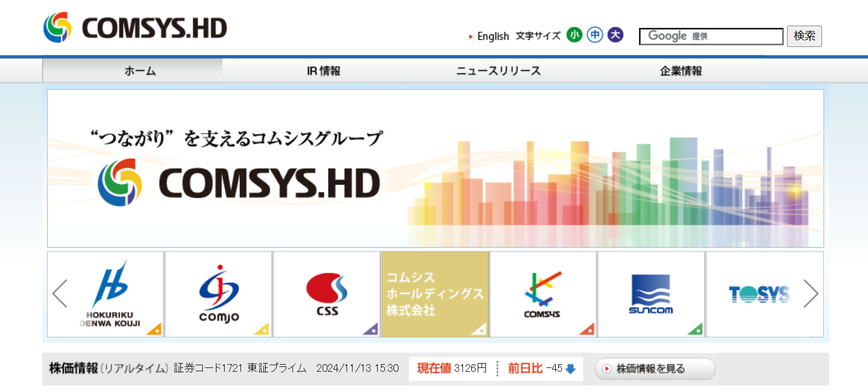Open the CSS company tile

327,294
